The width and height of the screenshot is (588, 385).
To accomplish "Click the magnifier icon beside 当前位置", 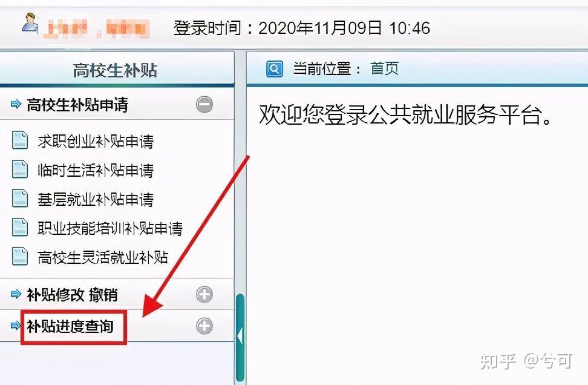I will point(275,69).
